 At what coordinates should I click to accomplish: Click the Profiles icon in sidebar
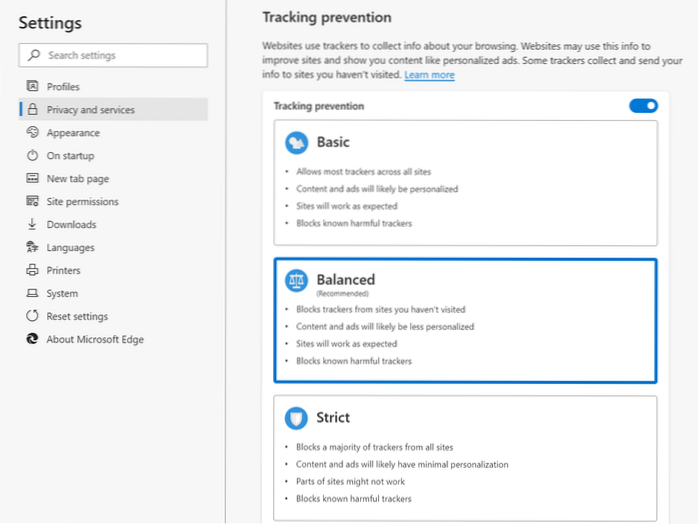point(33,87)
